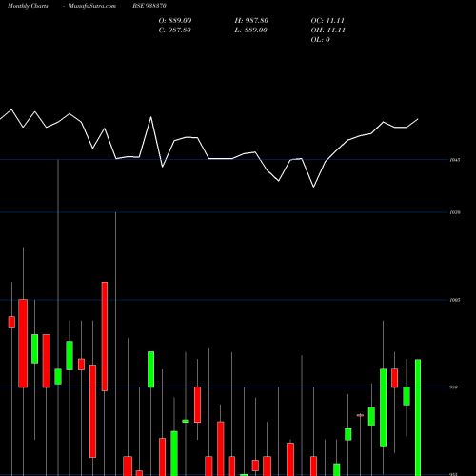Click the OL: 0 reading
Image resolution: width=476 pixels, height=476 pixels.
click(x=320, y=39)
